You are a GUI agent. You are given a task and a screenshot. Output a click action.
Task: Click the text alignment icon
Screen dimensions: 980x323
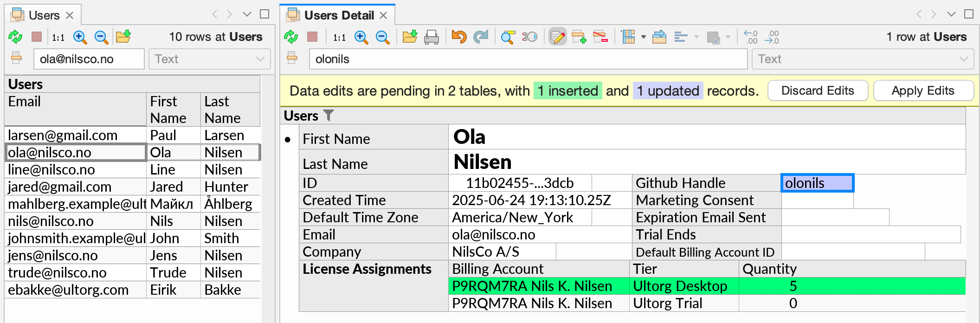click(681, 37)
